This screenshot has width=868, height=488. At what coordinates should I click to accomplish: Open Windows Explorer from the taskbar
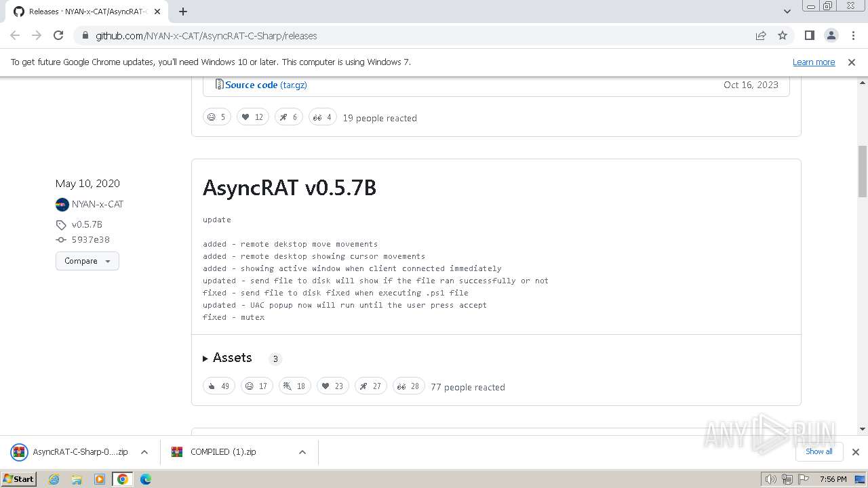coord(77,479)
